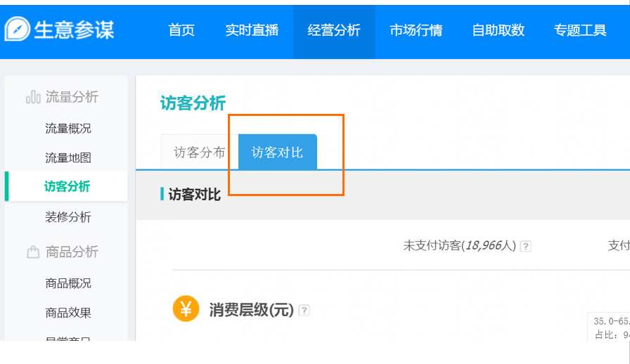Viewport: 630px width, 364px height.
Task: Open 首页 in top navigation
Action: click(x=181, y=30)
